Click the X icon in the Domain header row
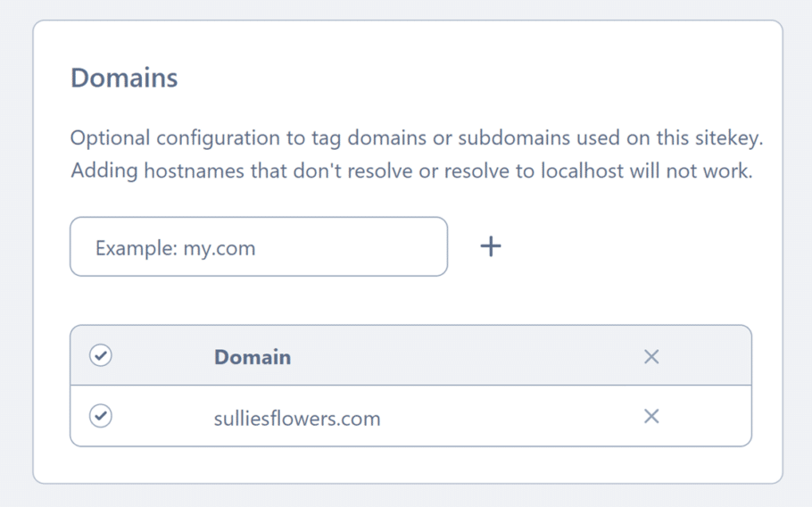The image size is (812, 507). pyautogui.click(x=651, y=357)
